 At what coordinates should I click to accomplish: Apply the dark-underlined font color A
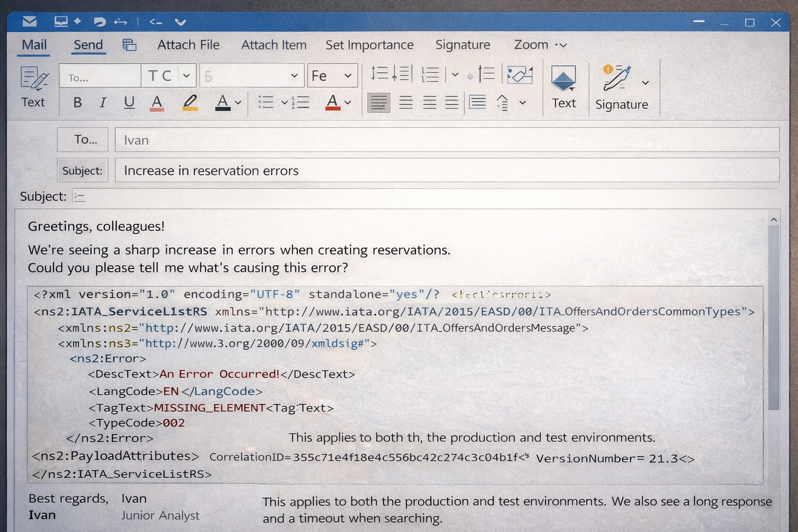pos(222,102)
